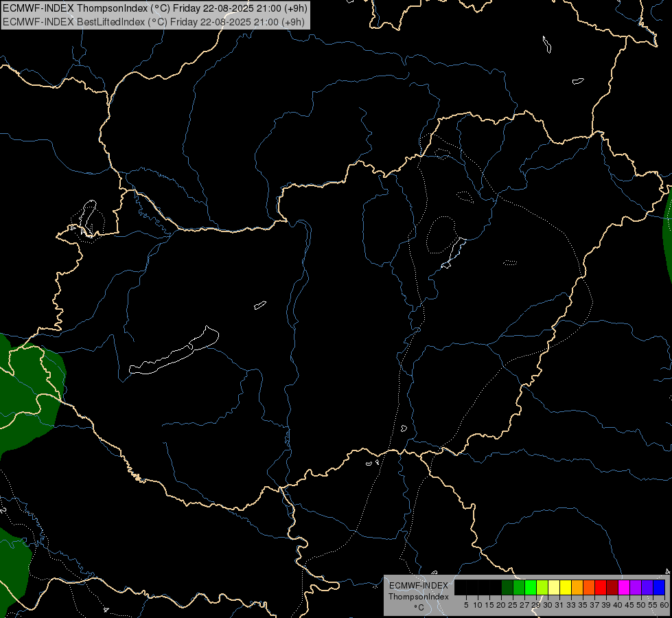
Task: Click the red-orange 35–37 legend swatch
Action: (x=589, y=587)
